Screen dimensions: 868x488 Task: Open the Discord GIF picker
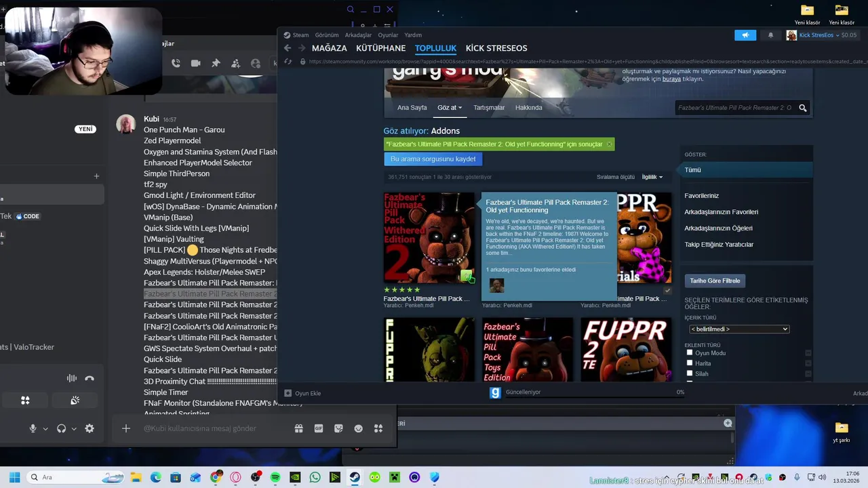tap(319, 428)
